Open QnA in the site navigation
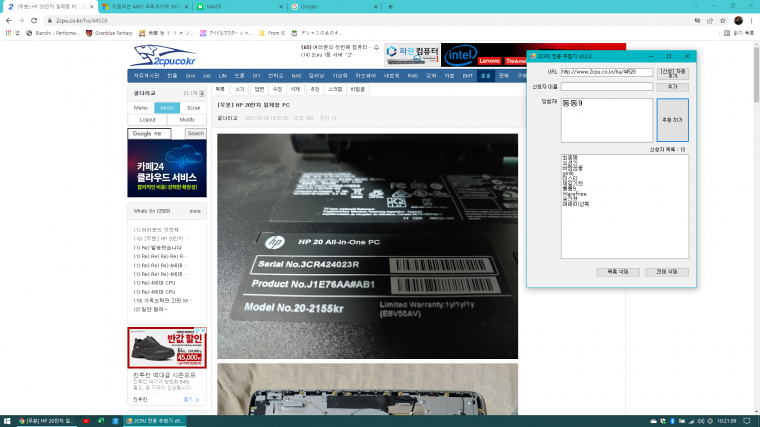This screenshot has height=427, width=760. tap(190, 76)
